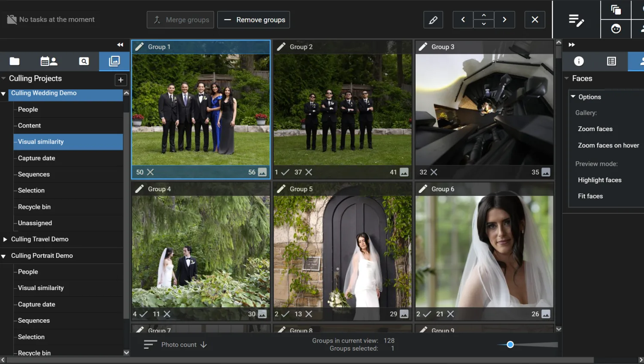Click the Merge groups button
The image size is (644, 364).
tap(180, 20)
